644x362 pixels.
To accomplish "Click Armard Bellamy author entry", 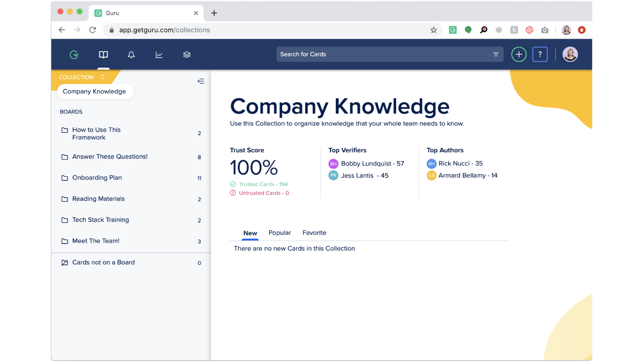I will [x=462, y=176].
